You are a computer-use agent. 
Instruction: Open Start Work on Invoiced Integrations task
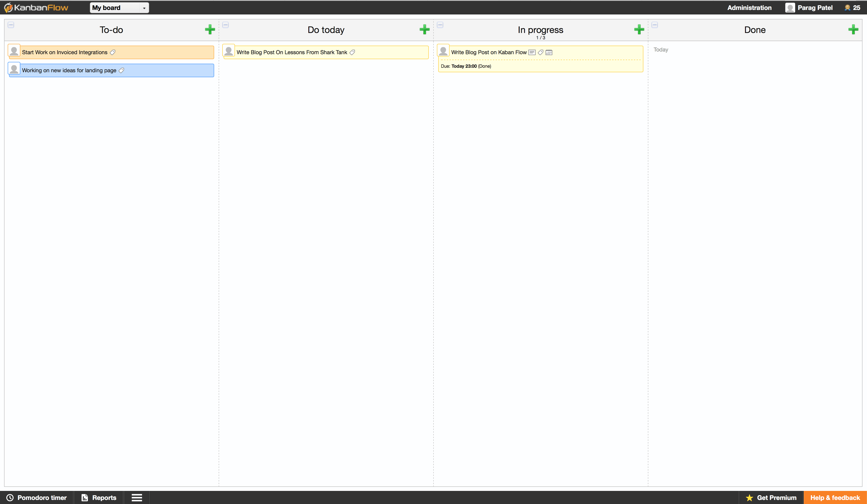[x=111, y=52]
